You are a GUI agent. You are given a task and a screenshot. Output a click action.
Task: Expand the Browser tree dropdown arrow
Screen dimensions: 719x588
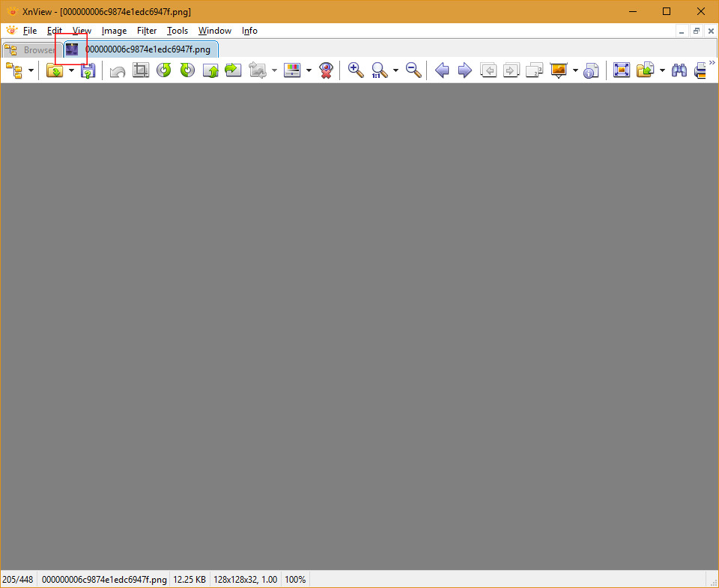31,70
